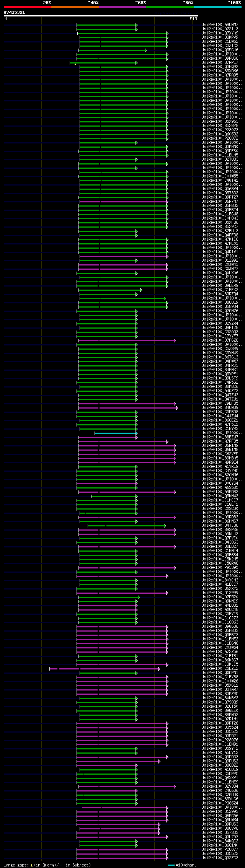The width and height of the screenshot is (245, 868).
Task: Select label UniRef100_C1BYR3
Action: pyautogui.click(x=220, y=429)
